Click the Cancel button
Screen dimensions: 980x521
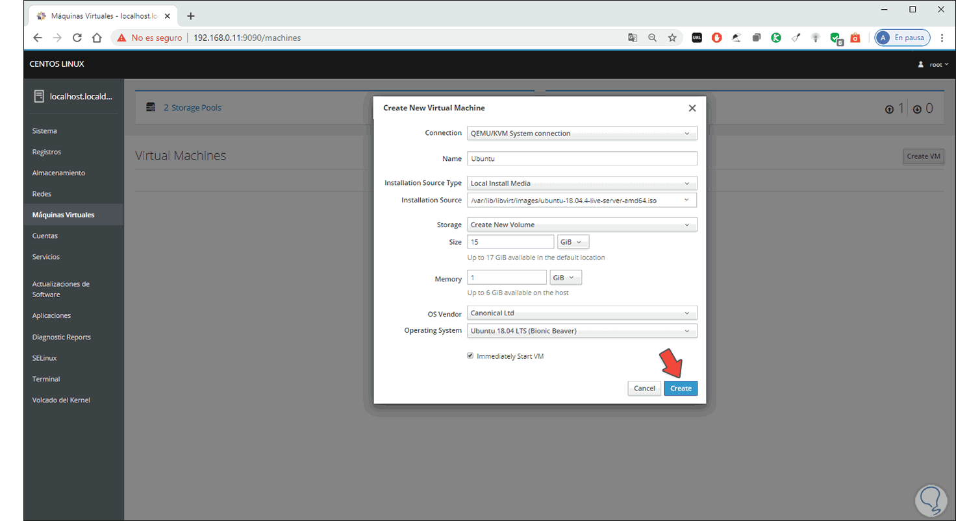[644, 388]
